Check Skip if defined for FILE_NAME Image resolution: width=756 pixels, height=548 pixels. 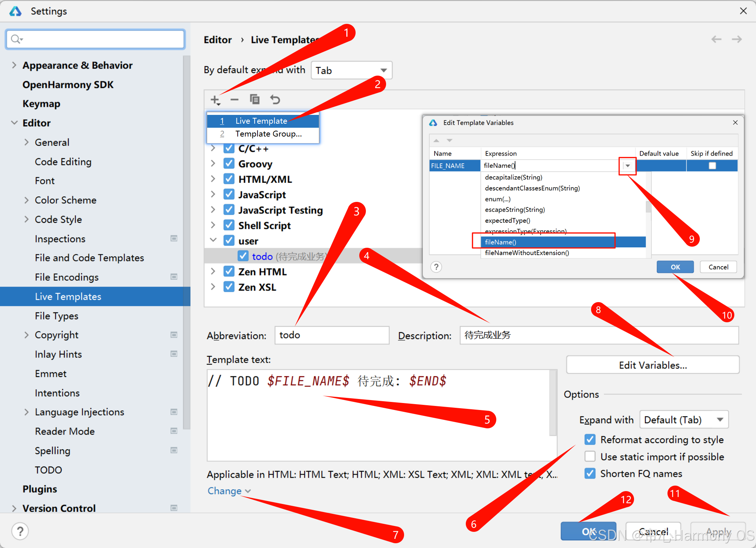pyautogui.click(x=712, y=166)
